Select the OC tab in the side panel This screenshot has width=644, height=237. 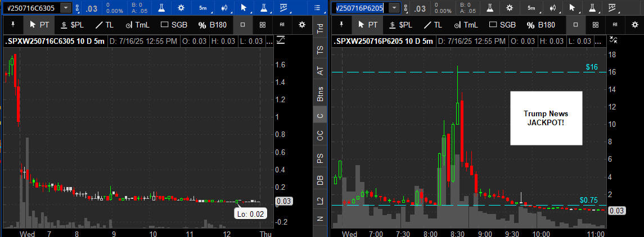pyautogui.click(x=320, y=135)
